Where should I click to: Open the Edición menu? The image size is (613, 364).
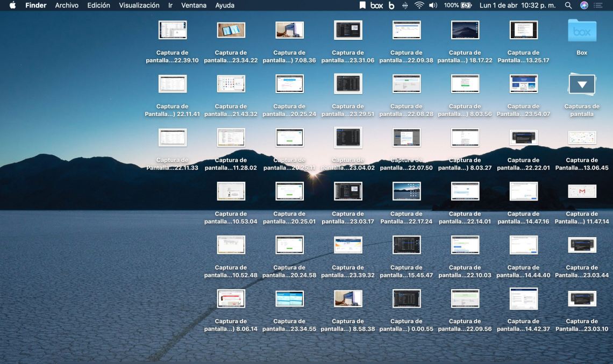tap(98, 5)
